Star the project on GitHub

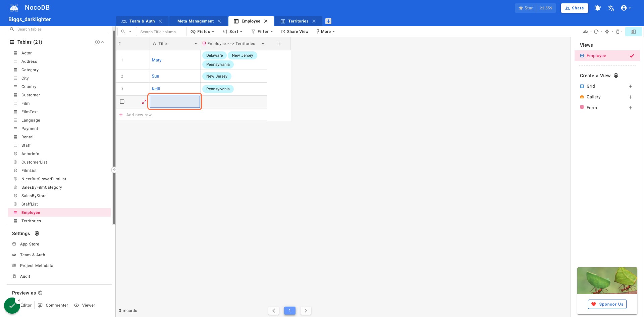tap(526, 8)
